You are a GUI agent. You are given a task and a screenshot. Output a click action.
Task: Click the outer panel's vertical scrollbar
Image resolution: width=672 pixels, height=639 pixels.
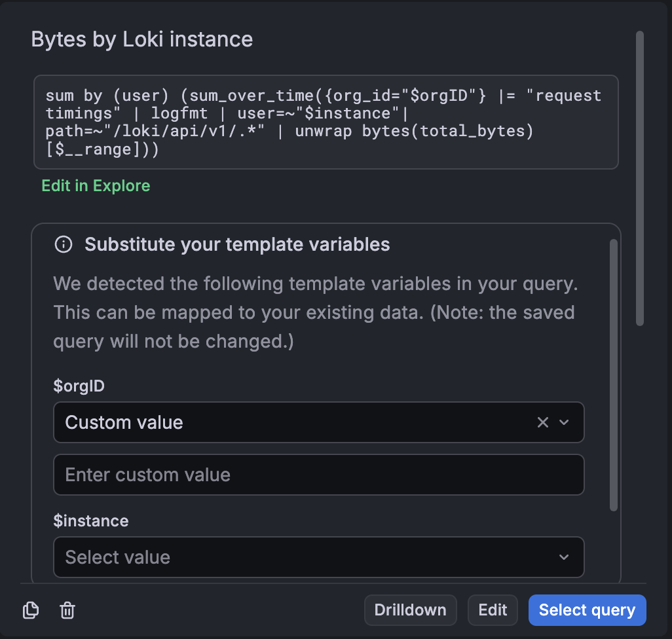pyautogui.click(x=639, y=178)
